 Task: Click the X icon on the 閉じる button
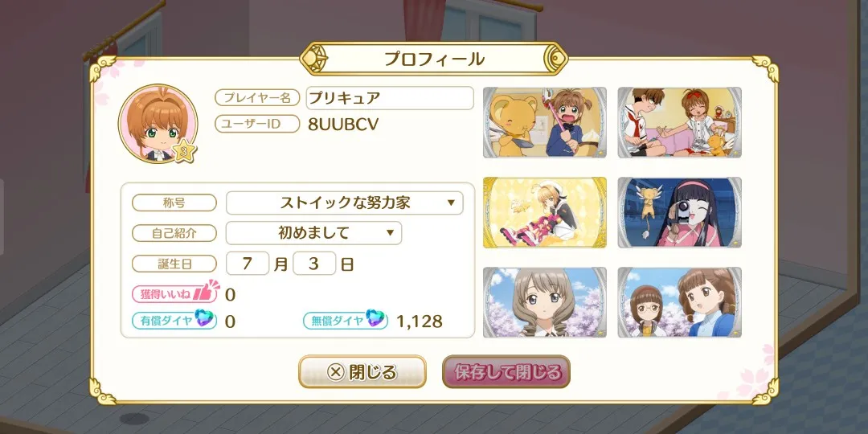(x=335, y=372)
